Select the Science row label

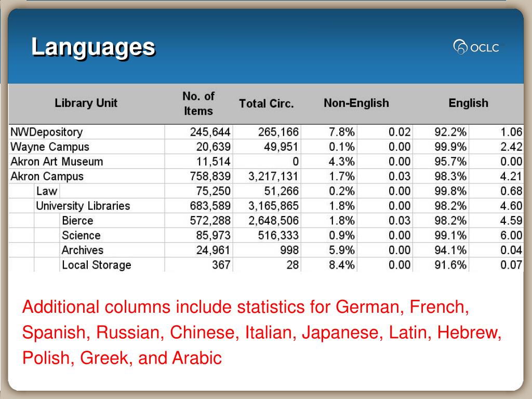pyautogui.click(x=81, y=235)
